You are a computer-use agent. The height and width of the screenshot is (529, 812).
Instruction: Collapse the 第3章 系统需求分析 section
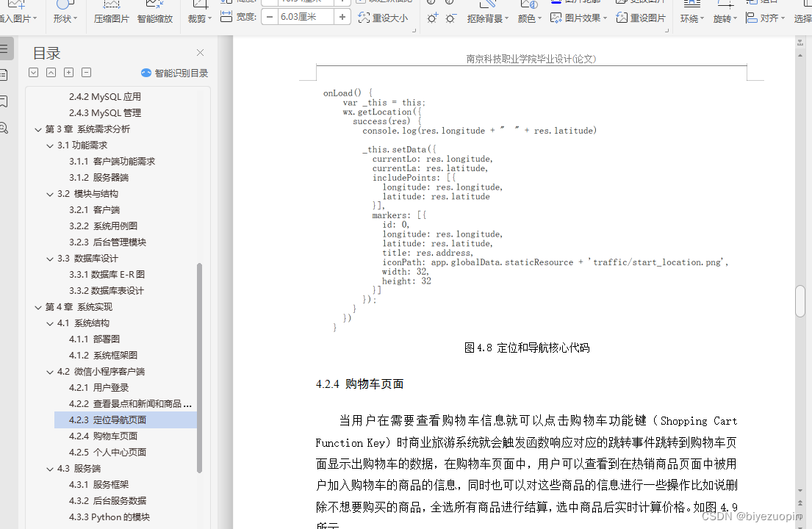(x=38, y=128)
